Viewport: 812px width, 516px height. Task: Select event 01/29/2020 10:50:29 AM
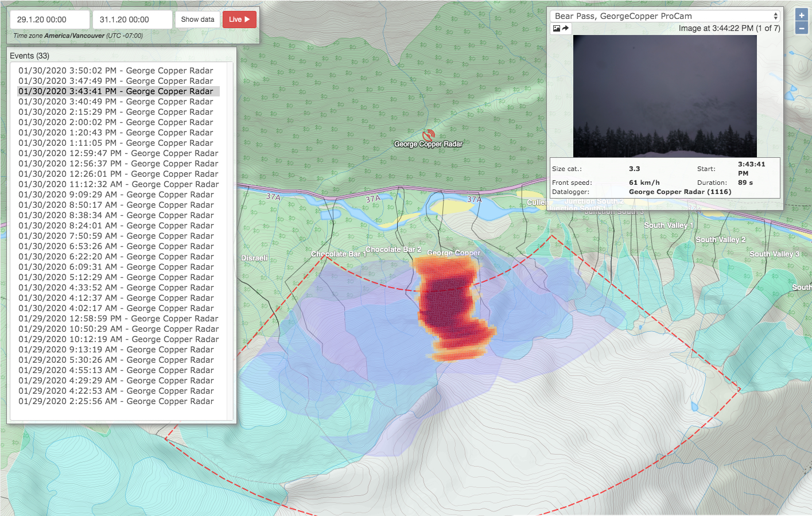119,329
